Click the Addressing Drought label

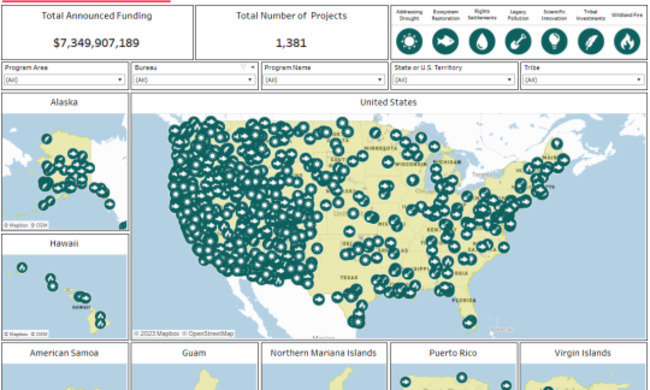pyautogui.click(x=409, y=15)
